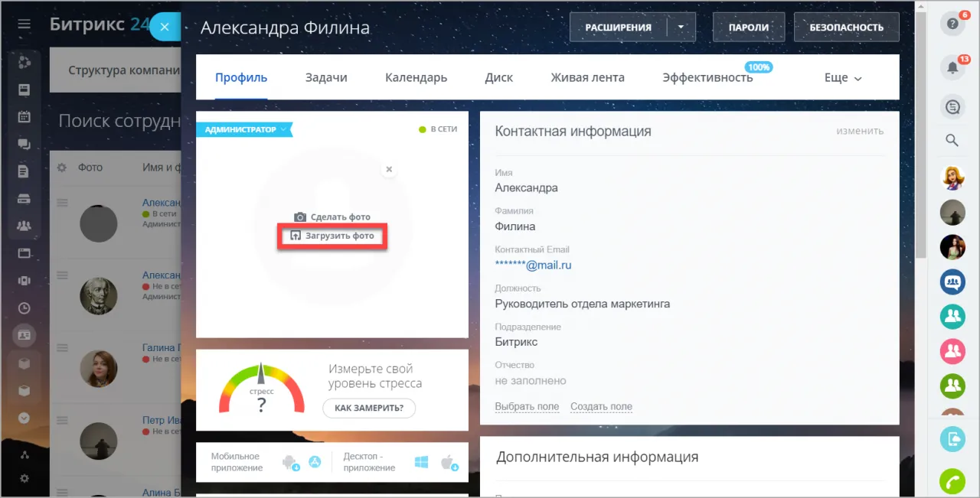This screenshot has height=498, width=980.
Task: Download the Android mobile app icon
Action: [x=290, y=462]
